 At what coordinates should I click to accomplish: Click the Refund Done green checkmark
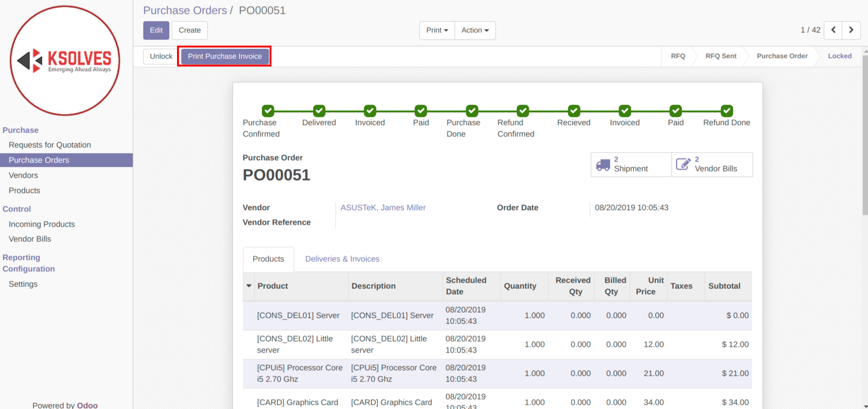727,111
